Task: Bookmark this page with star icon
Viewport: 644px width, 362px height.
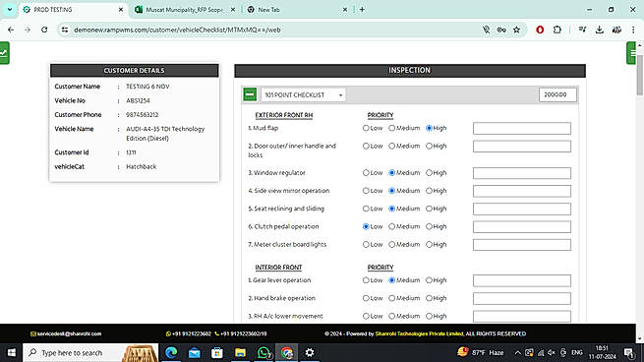Action: click(517, 30)
